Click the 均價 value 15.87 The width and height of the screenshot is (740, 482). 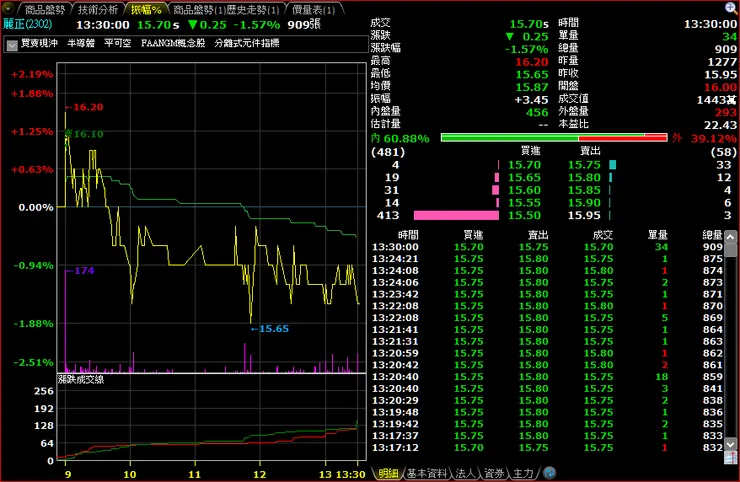pos(531,87)
